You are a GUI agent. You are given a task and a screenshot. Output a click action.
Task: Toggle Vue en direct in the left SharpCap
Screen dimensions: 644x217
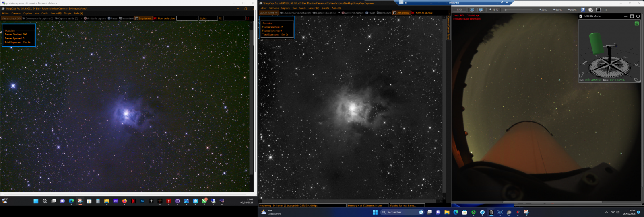[x=11, y=18]
